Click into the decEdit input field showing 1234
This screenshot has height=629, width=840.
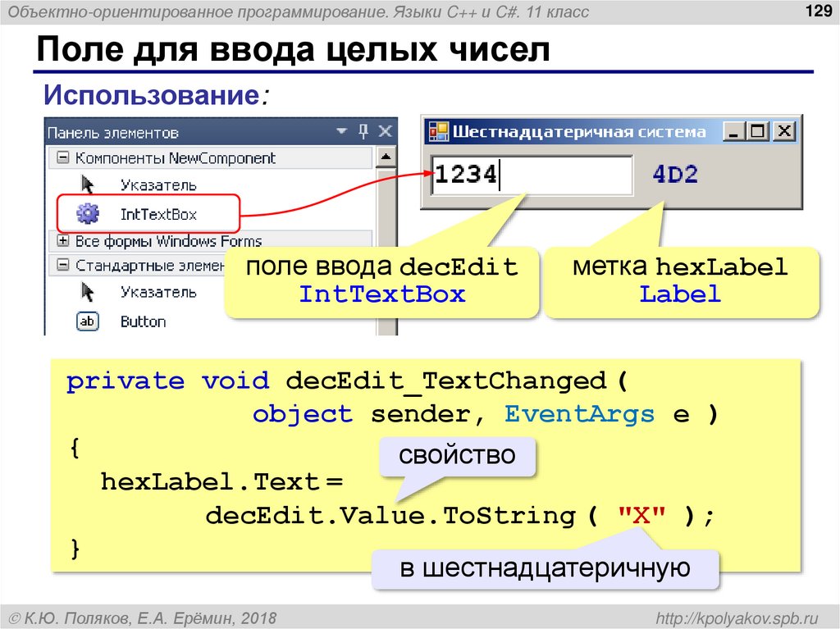tap(532, 175)
